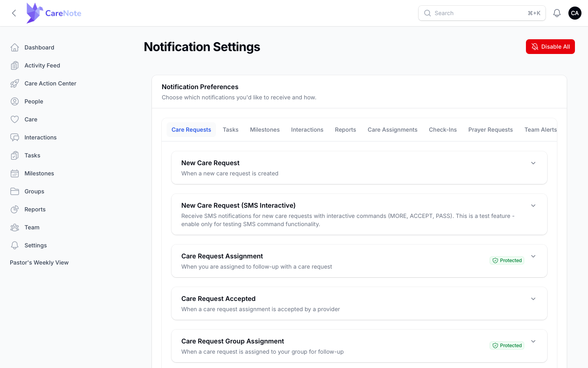Click the Activity Feed clipboard icon
Screen dimensions: 588x368
point(15,65)
